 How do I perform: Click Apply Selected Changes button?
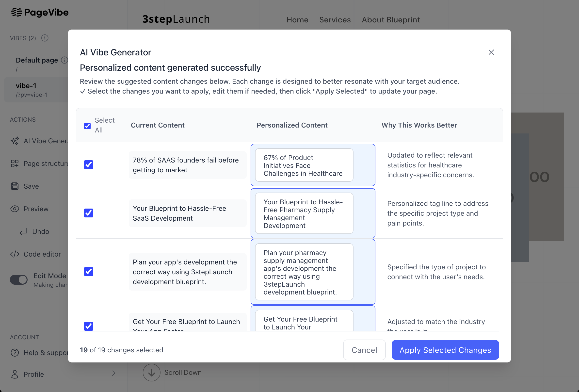445,350
